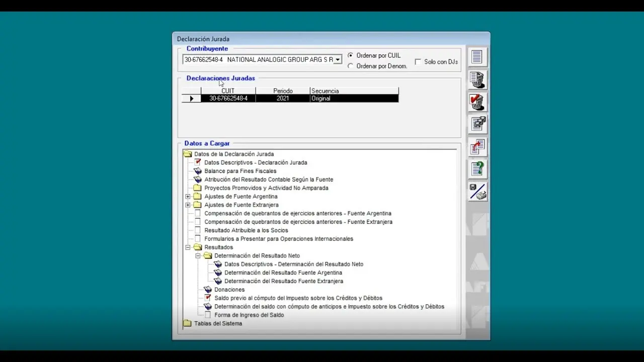Screen dimensions: 644x362
Task: Collapse Determinación del Resultado Neto node
Action: point(198,256)
